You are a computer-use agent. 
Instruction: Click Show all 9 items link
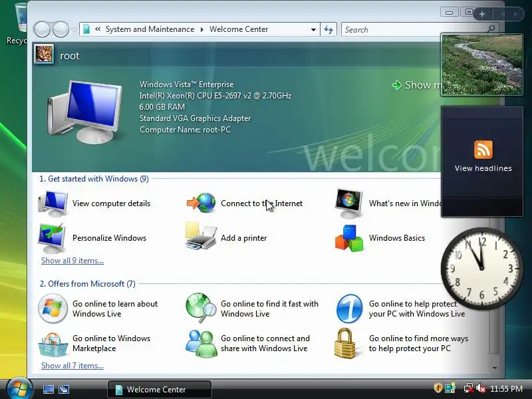pos(72,261)
